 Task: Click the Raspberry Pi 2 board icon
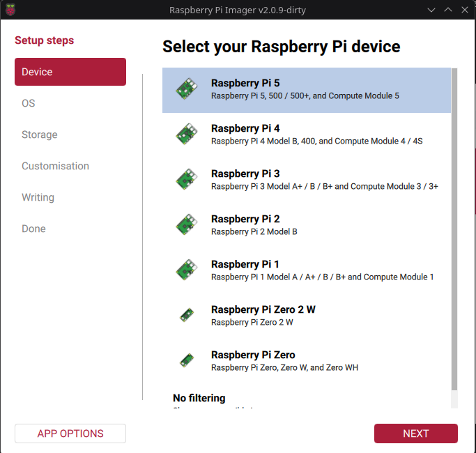[186, 224]
